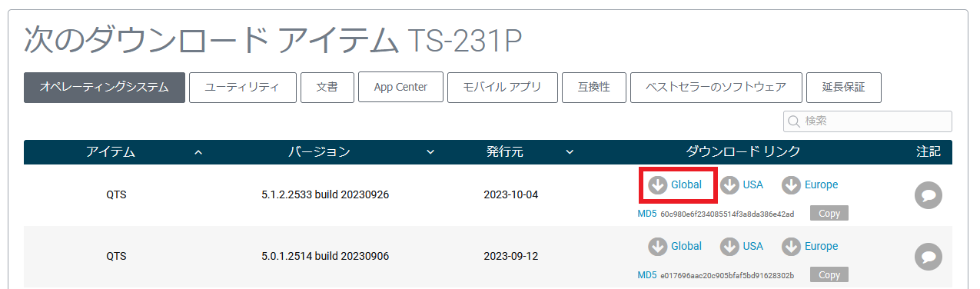Open the 互換性 tab
Viewport: 980px width, 289px height.
593,87
